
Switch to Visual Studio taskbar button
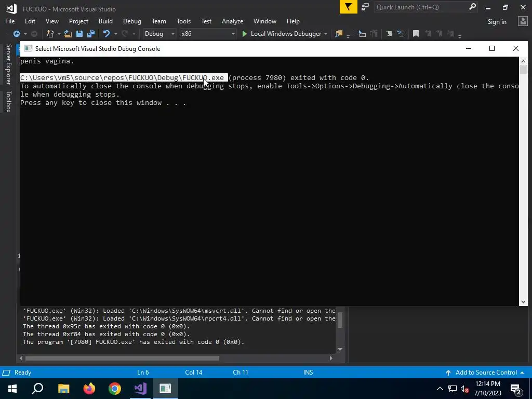pyautogui.click(x=140, y=389)
